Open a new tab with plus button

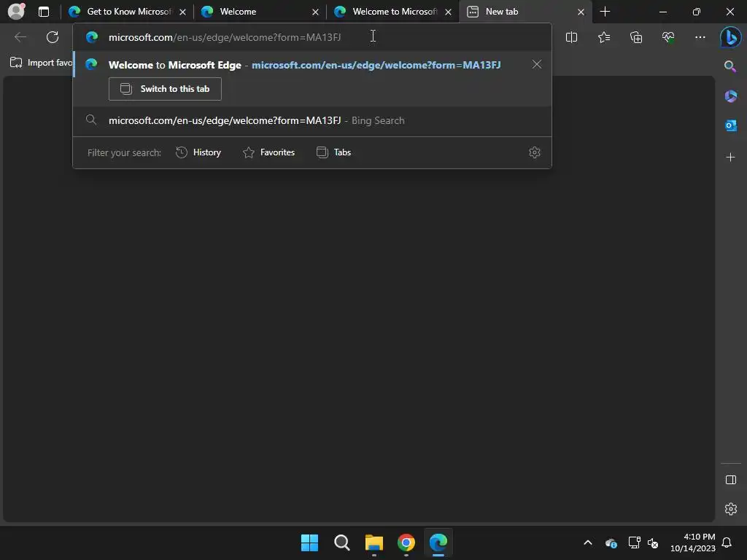[605, 12]
